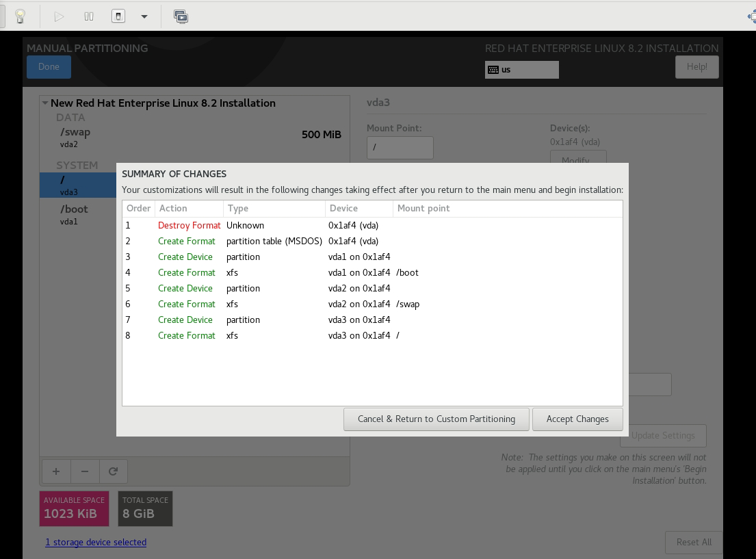Click the manage snapshots monitor icon
The width and height of the screenshot is (756, 559).
click(181, 17)
